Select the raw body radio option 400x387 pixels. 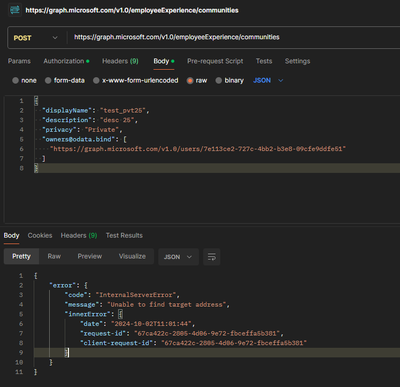(197, 80)
